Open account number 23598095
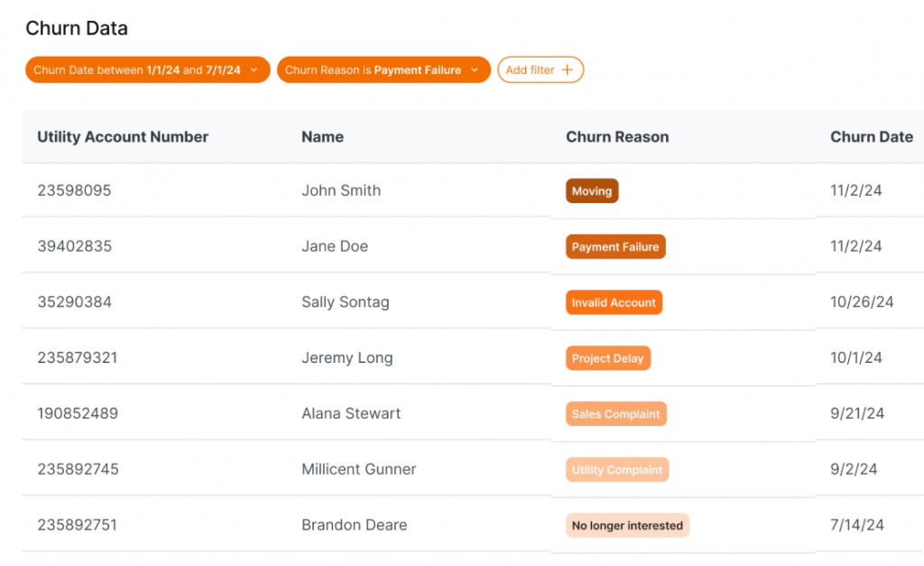The height and width of the screenshot is (566, 924). click(x=74, y=190)
